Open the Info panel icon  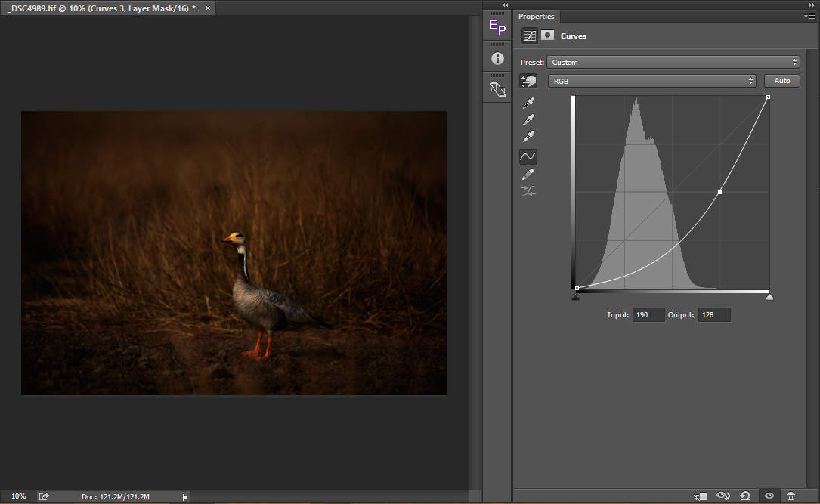497,59
